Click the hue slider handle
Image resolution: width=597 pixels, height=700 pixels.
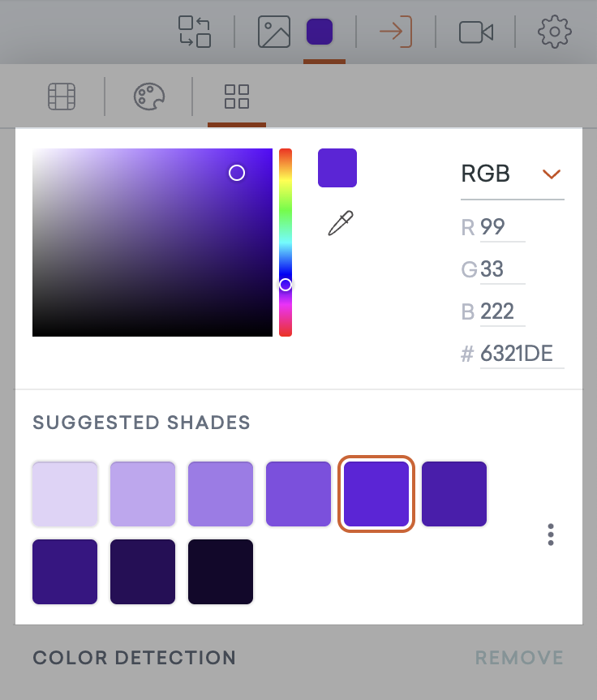tap(286, 285)
